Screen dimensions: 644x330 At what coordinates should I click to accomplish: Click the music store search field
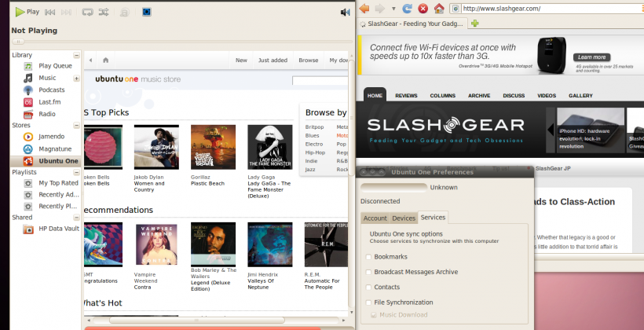click(320, 81)
